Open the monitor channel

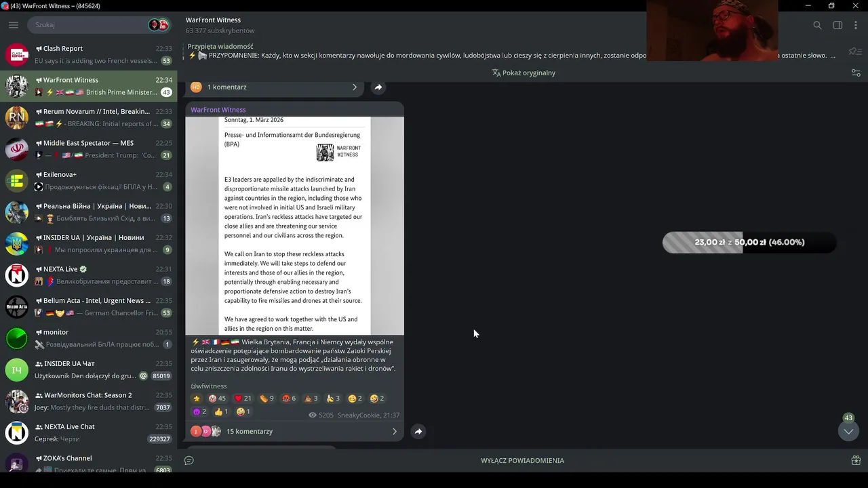(x=88, y=338)
